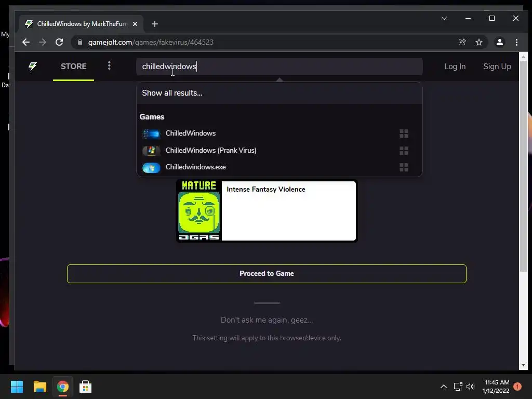Go back in Chrome
This screenshot has height=399, width=532.
click(26, 42)
